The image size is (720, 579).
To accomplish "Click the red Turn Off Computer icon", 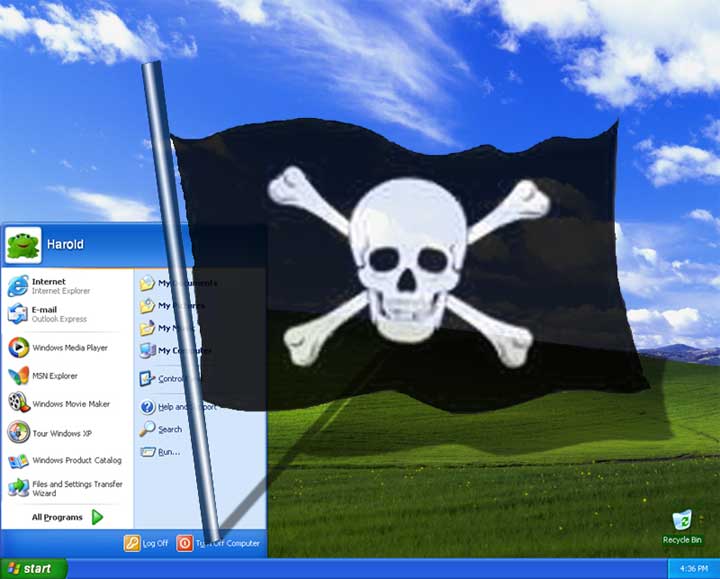I will (x=185, y=543).
